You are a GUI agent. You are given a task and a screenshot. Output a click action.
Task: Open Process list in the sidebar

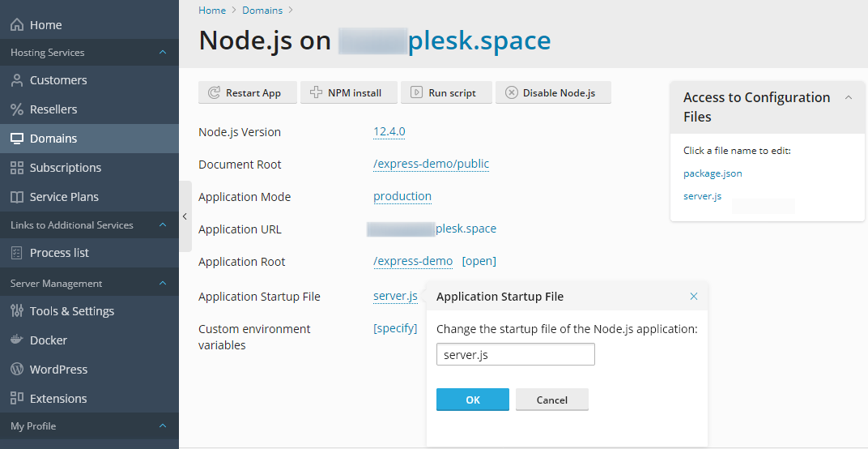click(x=89, y=253)
